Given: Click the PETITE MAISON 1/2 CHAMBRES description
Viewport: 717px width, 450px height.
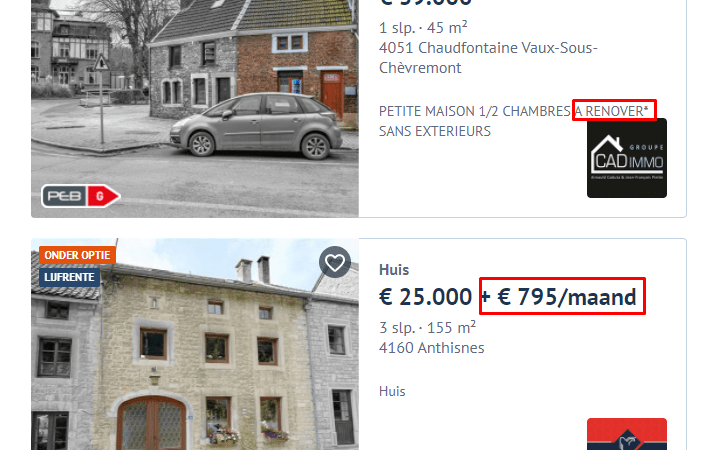Looking at the screenshot, I should [475, 111].
